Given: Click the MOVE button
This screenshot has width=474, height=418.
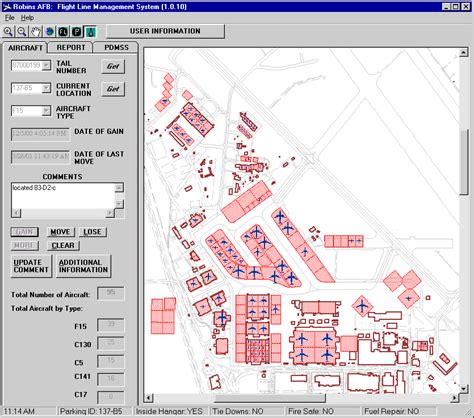Looking at the screenshot, I should click(60, 232).
